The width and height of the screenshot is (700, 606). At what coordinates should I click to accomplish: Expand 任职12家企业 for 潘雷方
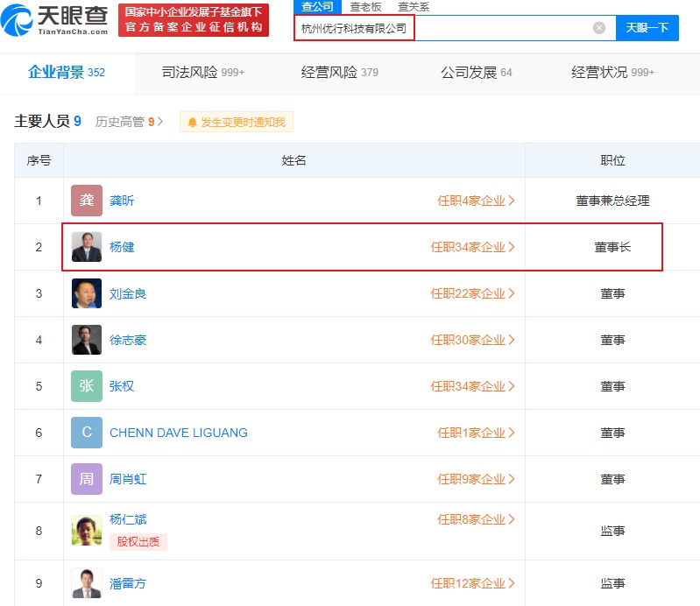click(473, 584)
